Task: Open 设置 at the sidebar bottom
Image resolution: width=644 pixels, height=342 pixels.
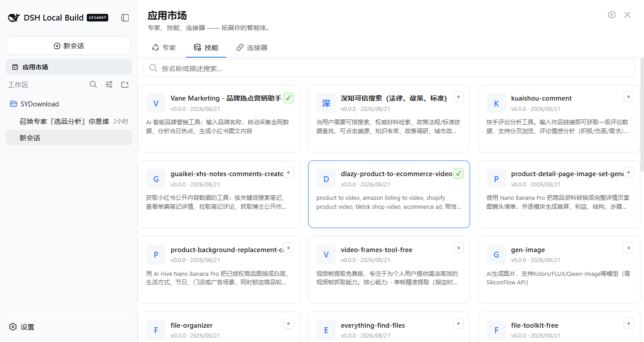Action: click(x=22, y=327)
